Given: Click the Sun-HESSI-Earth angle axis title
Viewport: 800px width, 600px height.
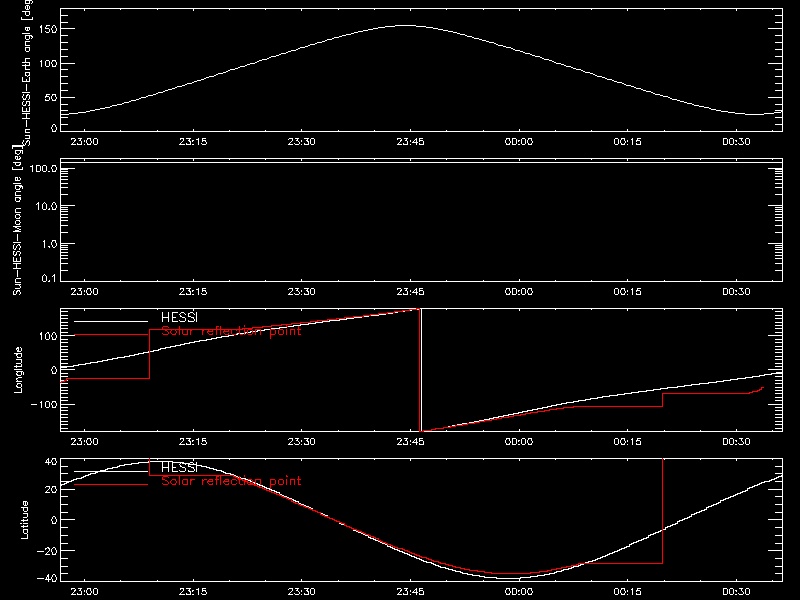Looking at the screenshot, I should (27, 71).
